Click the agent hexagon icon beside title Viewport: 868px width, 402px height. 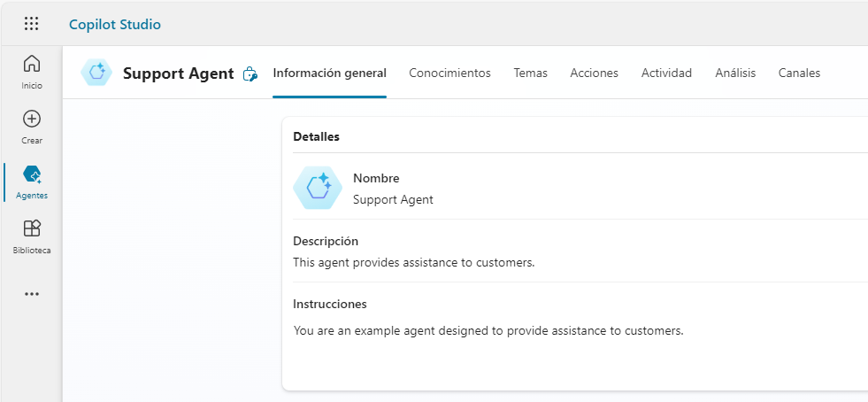96,73
